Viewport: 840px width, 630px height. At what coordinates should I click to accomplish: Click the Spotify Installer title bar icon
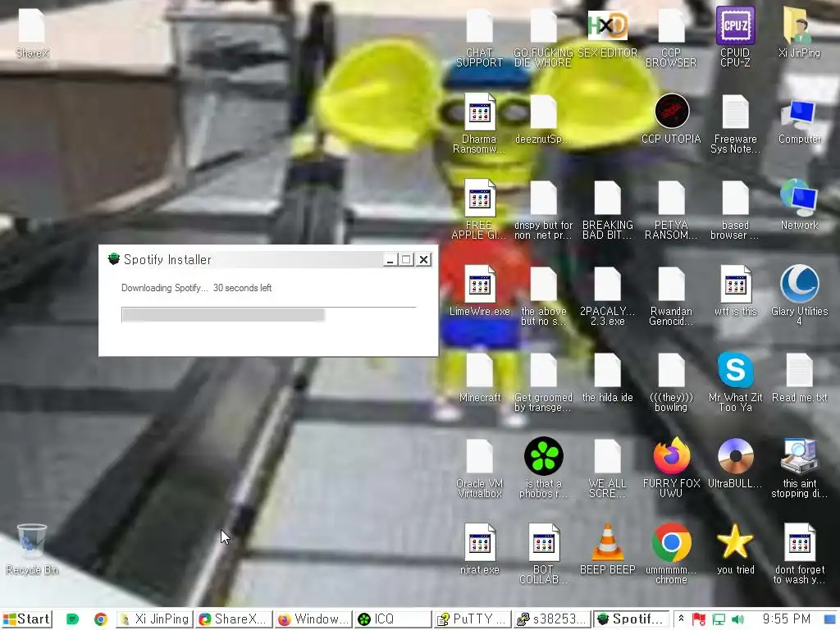click(x=113, y=259)
